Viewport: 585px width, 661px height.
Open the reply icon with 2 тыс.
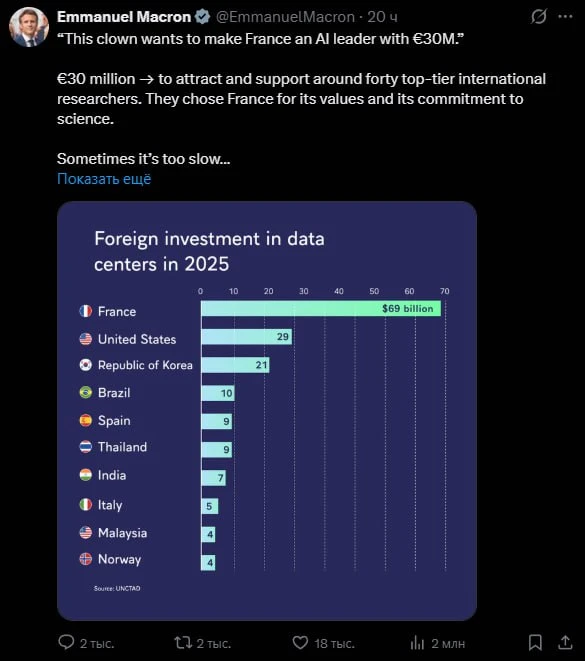pos(66,642)
